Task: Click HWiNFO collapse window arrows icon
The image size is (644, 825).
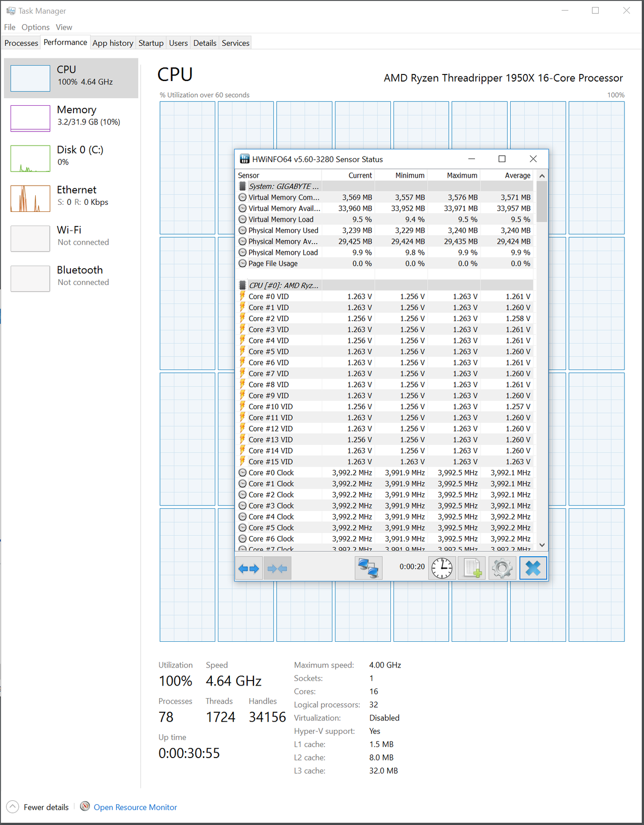Action: point(277,568)
